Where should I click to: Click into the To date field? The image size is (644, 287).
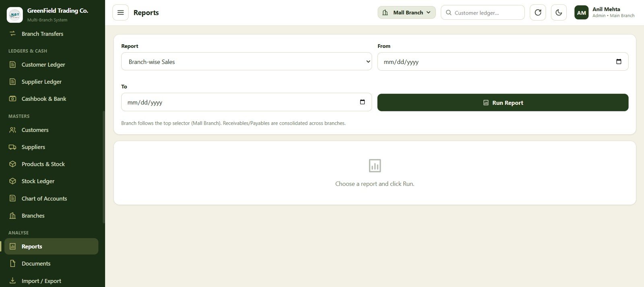click(x=246, y=102)
